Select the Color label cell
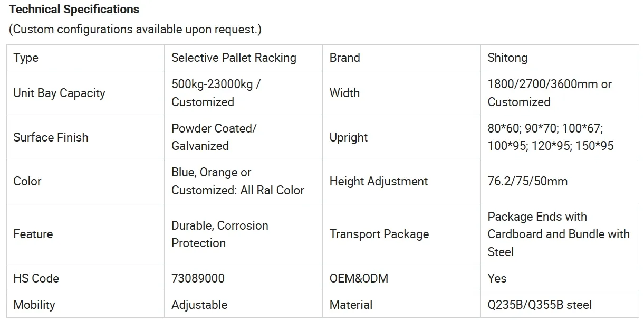The image size is (644, 320). pyautogui.click(x=27, y=181)
